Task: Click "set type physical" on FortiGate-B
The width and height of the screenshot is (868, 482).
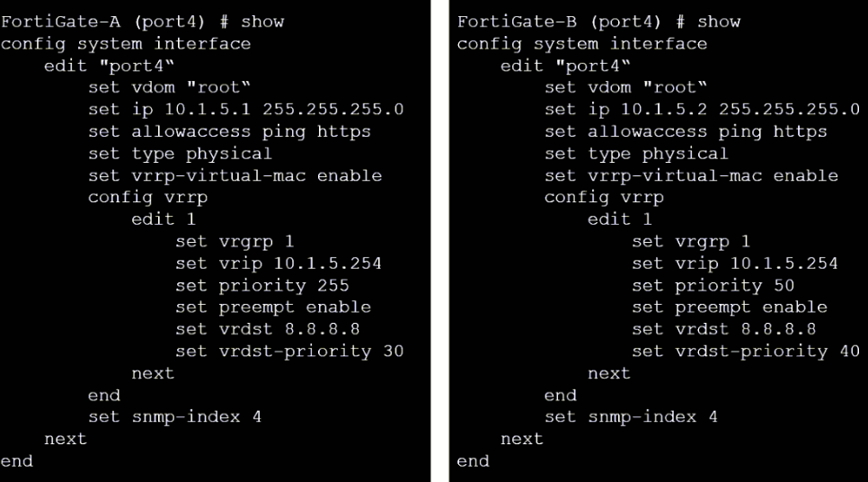Action: pyautogui.click(x=636, y=153)
